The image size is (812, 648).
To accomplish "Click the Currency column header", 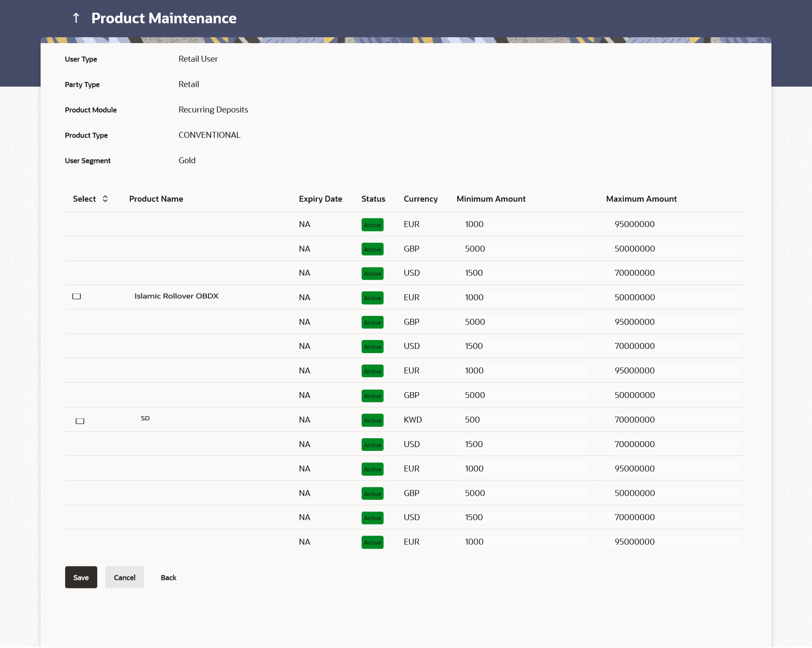I will [420, 199].
